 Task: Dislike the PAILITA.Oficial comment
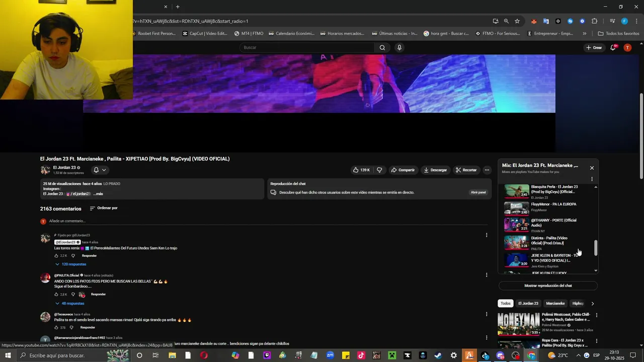73,295
